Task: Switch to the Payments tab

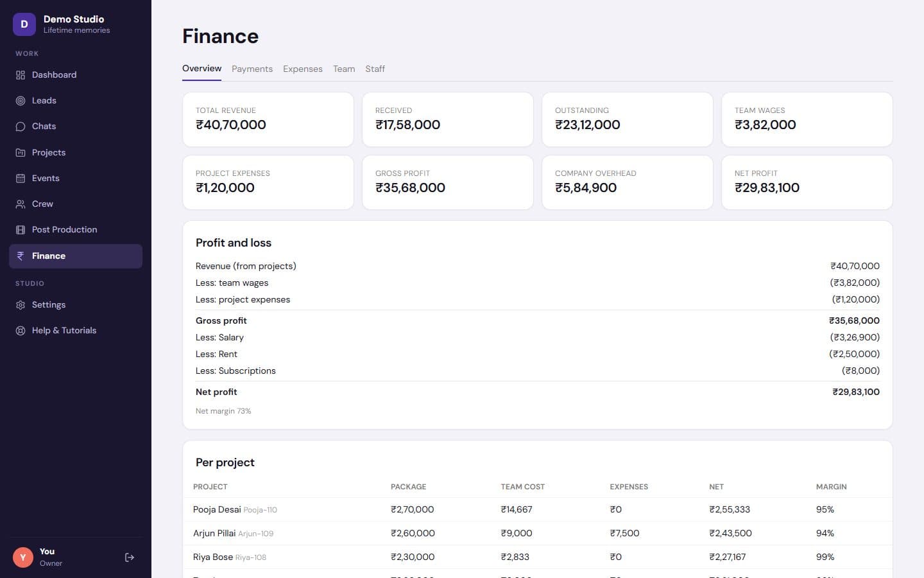Action: (252, 69)
